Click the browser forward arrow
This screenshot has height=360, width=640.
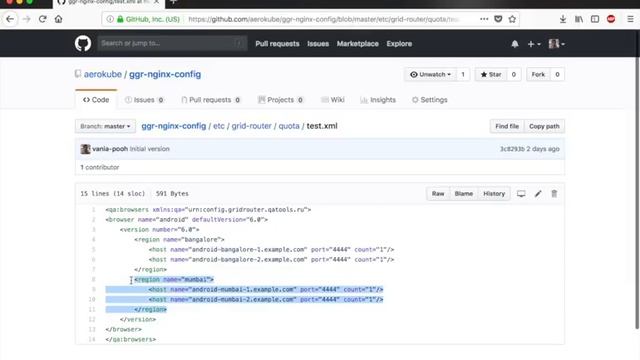click(x=27, y=19)
